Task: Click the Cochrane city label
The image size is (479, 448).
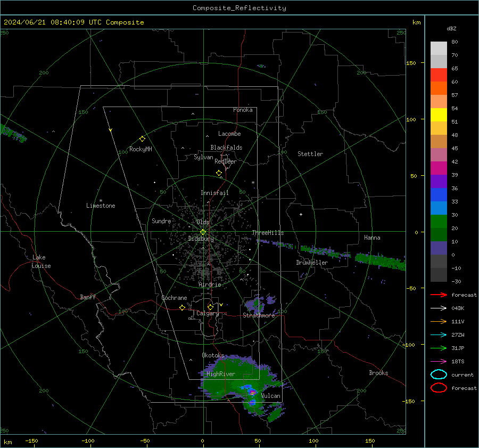Action: (x=174, y=298)
